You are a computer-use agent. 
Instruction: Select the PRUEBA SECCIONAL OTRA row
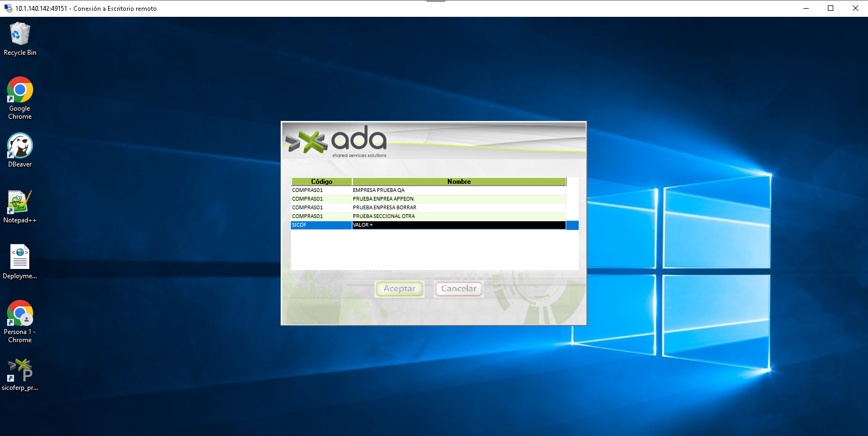[383, 216]
